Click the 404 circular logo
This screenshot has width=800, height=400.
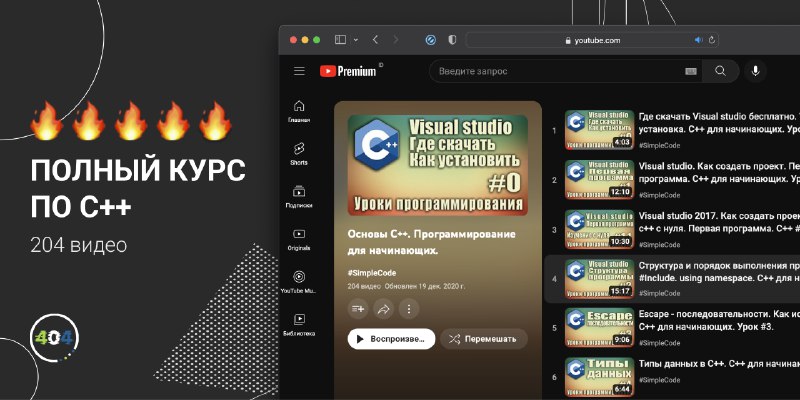pos(54,338)
